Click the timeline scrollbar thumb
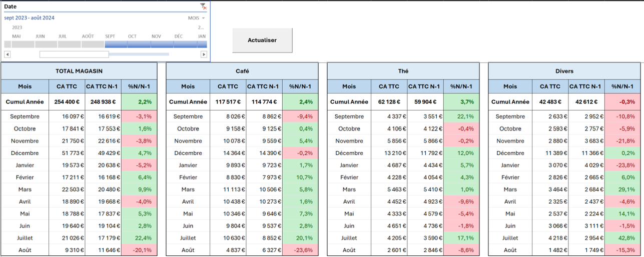Viewport: 644px width, 257px height. click(x=74, y=54)
